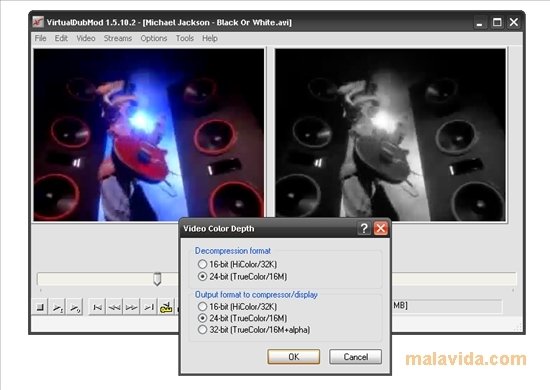Screen dimensions: 550x390
Task: Open the Options menu
Action: tap(154, 38)
